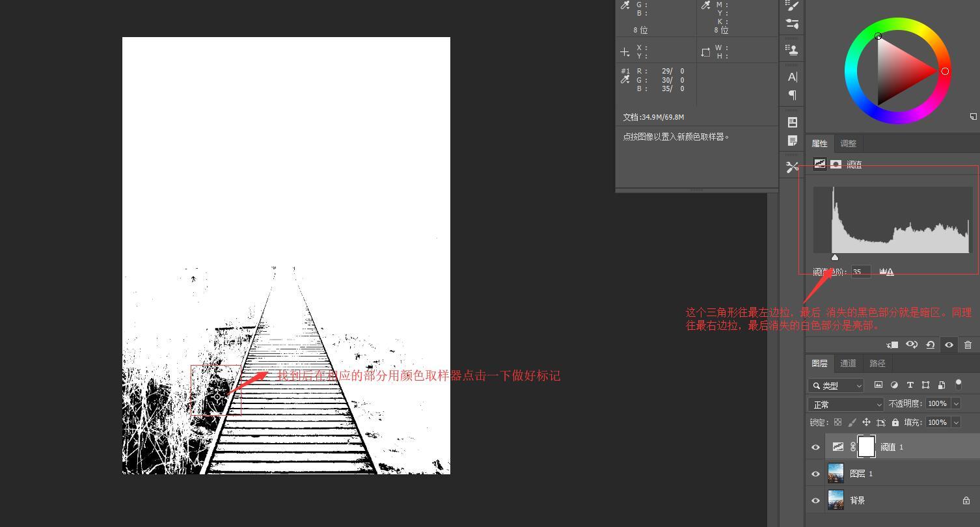980x527 pixels.
Task: Click the link icon on the Threshold layer
Action: tap(853, 447)
